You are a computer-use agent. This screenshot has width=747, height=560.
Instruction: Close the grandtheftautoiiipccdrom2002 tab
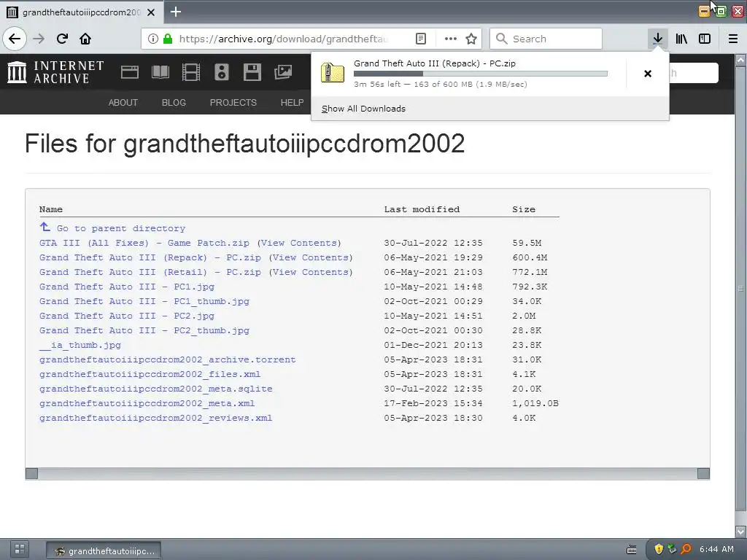click(151, 12)
